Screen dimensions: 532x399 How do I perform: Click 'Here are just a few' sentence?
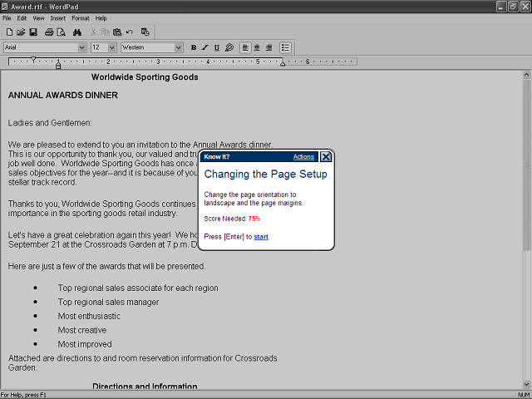point(107,266)
